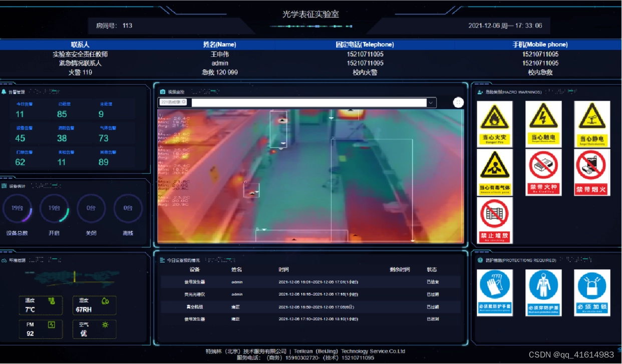
Task: Click the environment monitoring cloud icon
Action: click(4, 260)
